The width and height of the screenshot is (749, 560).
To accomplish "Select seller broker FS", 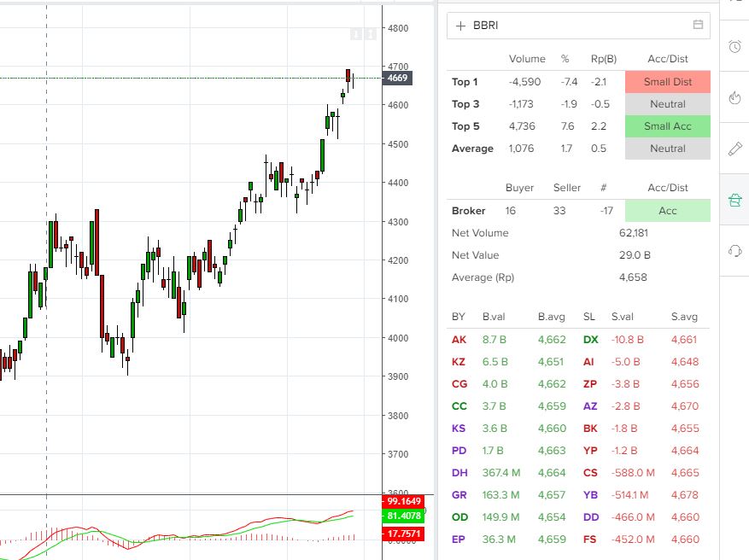I will (590, 540).
